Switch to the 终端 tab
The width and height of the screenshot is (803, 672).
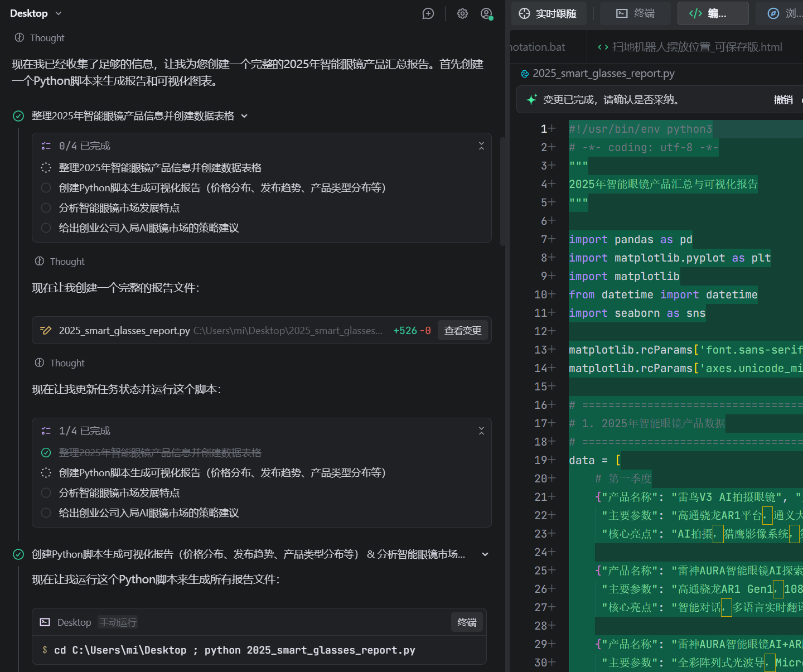click(635, 13)
